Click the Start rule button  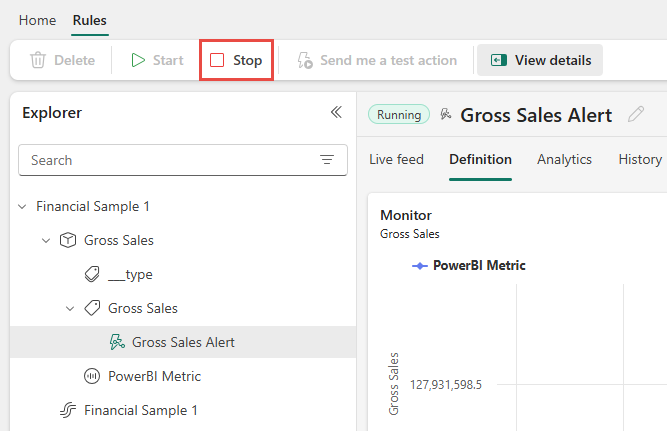click(x=157, y=60)
